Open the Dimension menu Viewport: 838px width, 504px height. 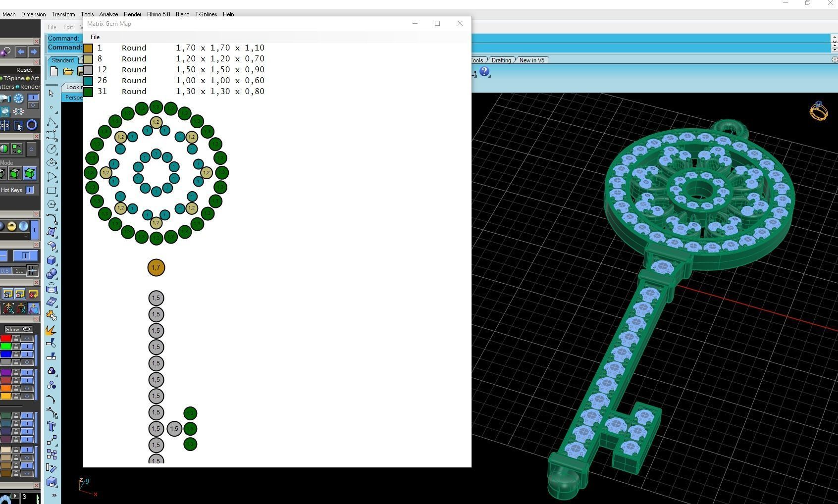point(33,14)
